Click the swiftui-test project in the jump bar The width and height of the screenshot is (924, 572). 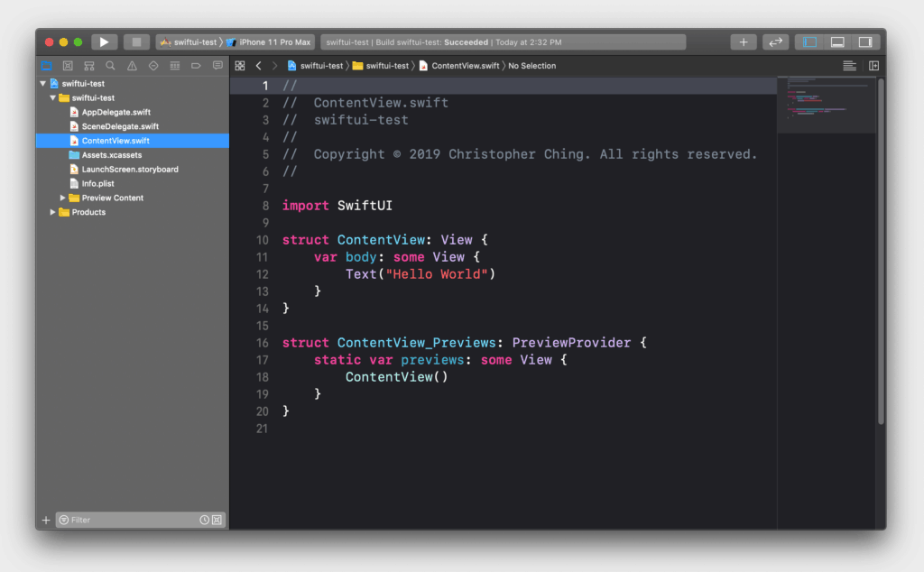[x=315, y=65]
